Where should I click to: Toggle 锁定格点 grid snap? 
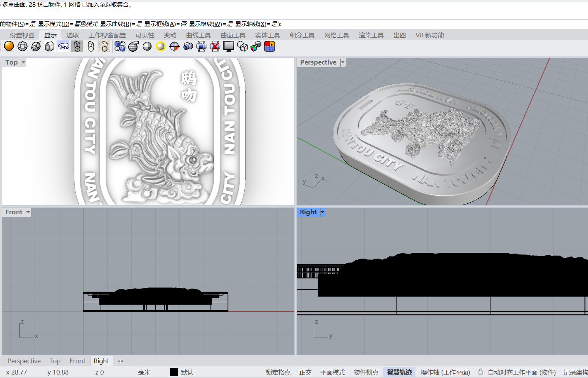(x=278, y=372)
